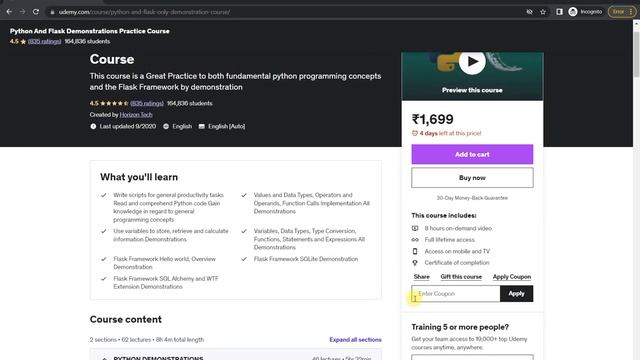Click 164,836 students text in header
The image size is (640, 360).
87,41
